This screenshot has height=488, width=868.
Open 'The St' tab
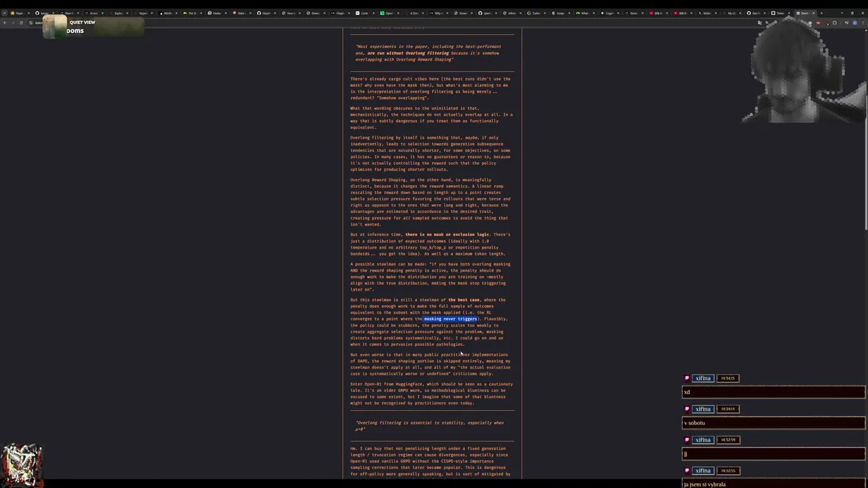[192, 13]
